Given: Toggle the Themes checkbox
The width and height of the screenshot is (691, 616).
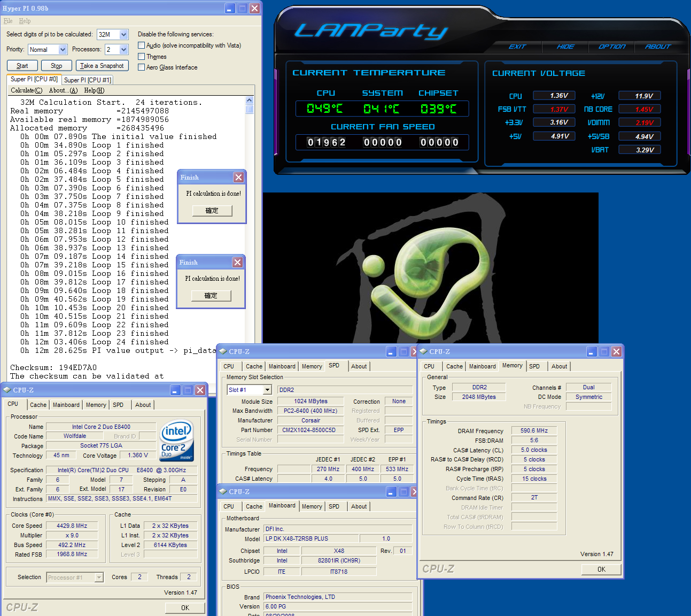Looking at the screenshot, I should coord(142,57).
